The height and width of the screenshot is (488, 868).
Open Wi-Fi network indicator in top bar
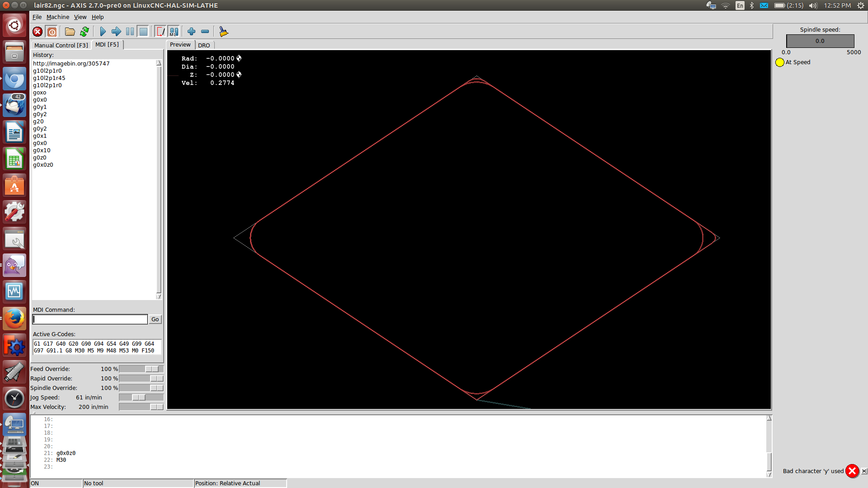726,5
